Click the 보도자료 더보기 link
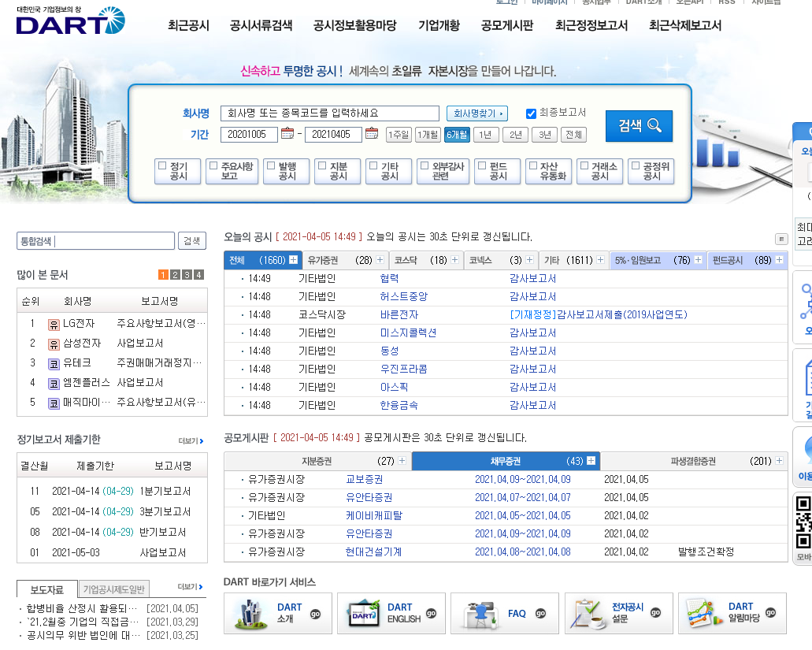This screenshot has height=650, width=812. coord(190,587)
